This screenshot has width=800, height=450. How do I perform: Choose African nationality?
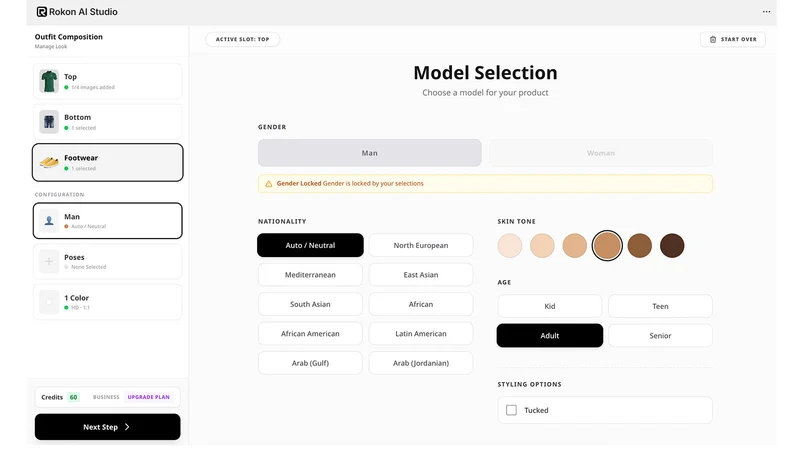click(421, 304)
